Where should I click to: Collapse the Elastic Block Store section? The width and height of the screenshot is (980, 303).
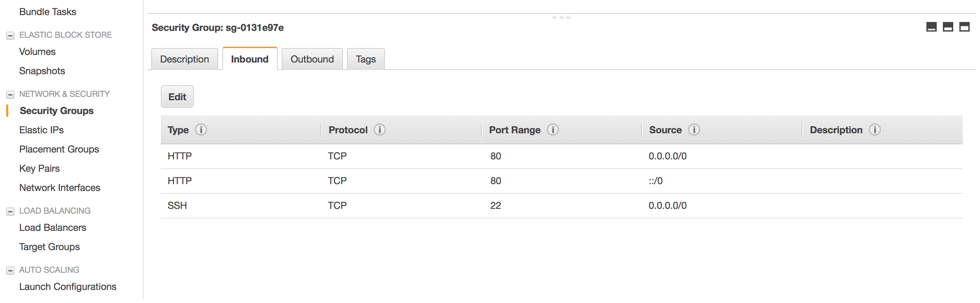[10, 36]
